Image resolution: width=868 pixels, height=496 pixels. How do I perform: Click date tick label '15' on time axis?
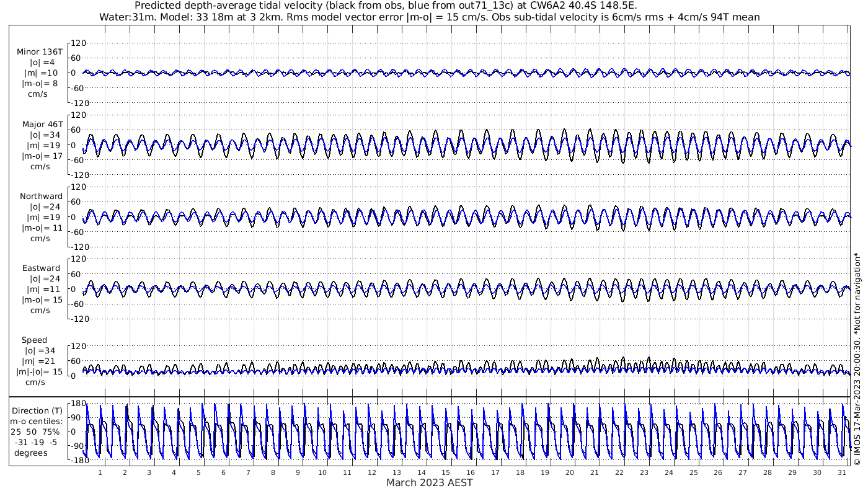pyautogui.click(x=446, y=472)
